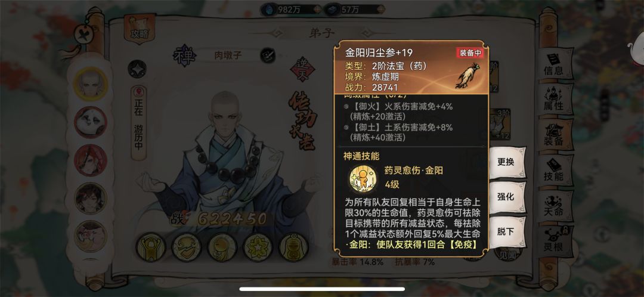Select the panda disciple avatar
Viewport: 644px width, 297px height.
tap(91, 122)
